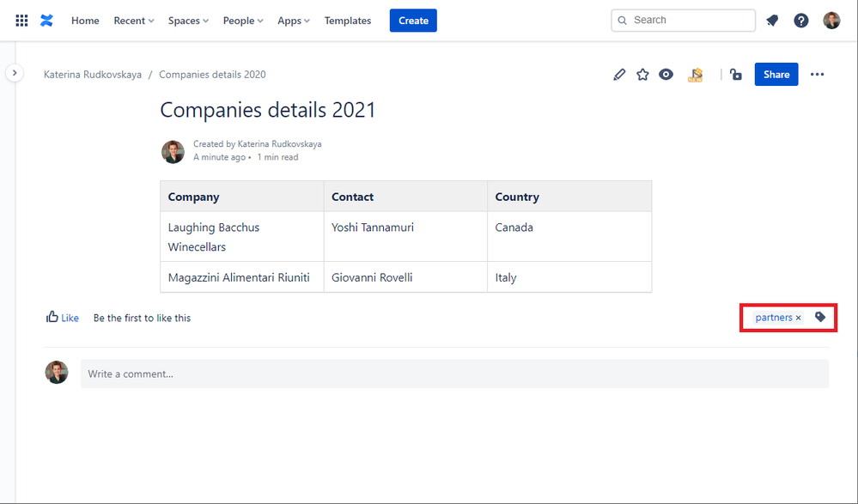Select the Canada cell

569,237
